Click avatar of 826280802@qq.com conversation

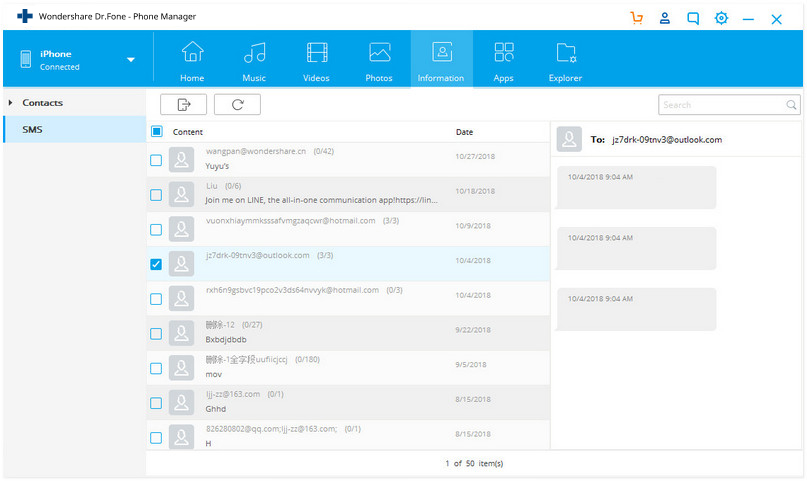click(181, 437)
